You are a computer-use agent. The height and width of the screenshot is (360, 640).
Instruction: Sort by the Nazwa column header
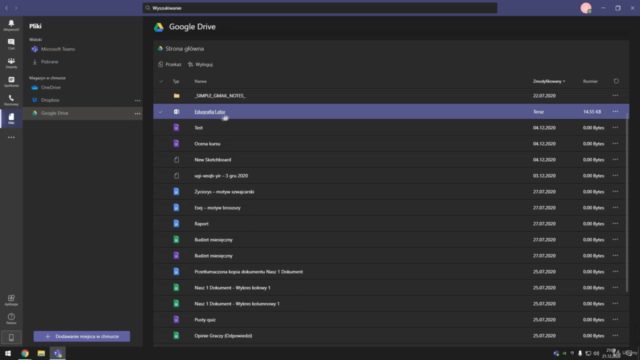200,81
